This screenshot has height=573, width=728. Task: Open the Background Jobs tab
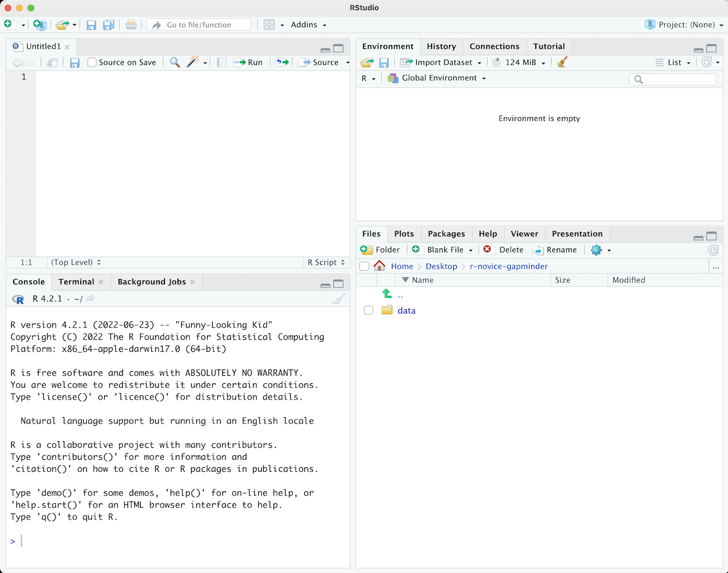tap(152, 281)
